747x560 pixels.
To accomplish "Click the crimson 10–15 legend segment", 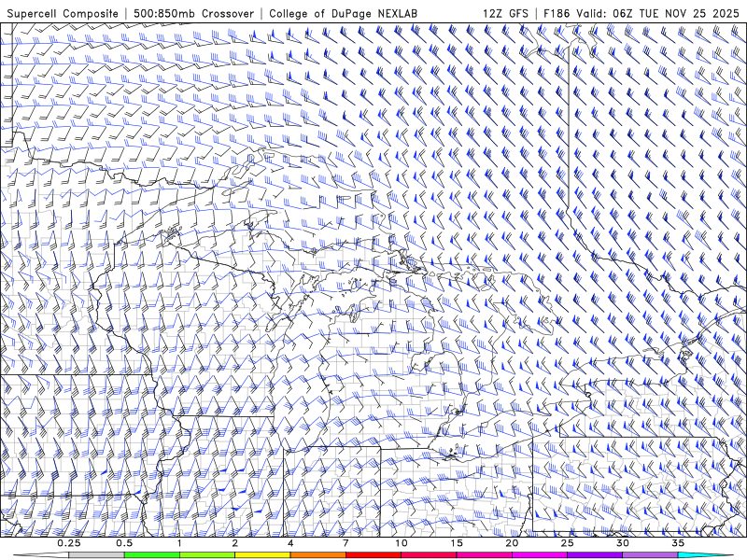I will [x=429, y=555].
